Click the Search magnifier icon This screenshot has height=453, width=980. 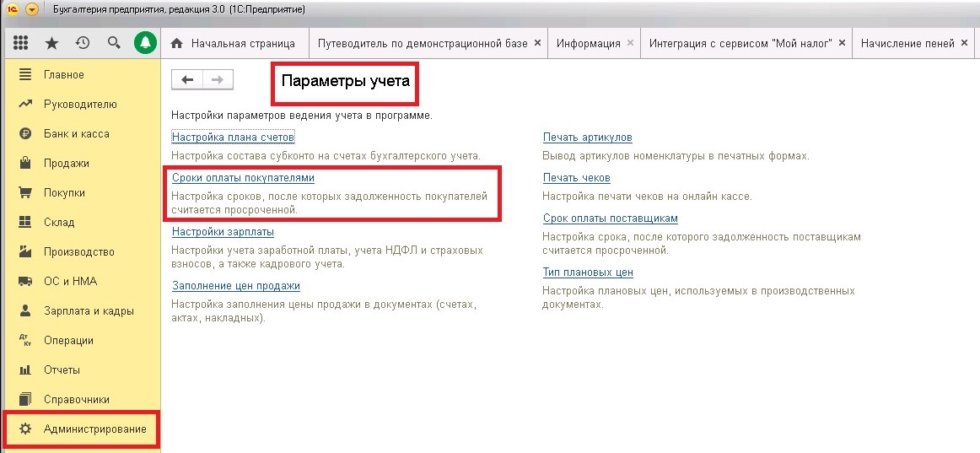(114, 43)
